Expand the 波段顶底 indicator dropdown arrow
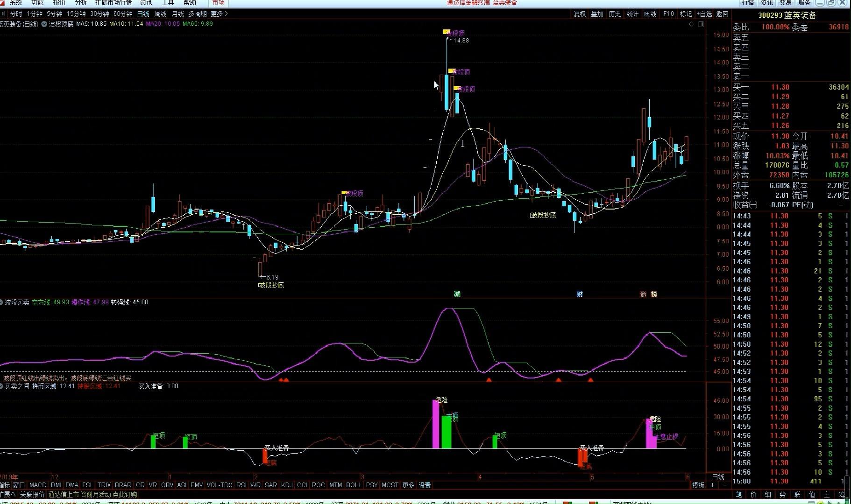 click(x=44, y=24)
